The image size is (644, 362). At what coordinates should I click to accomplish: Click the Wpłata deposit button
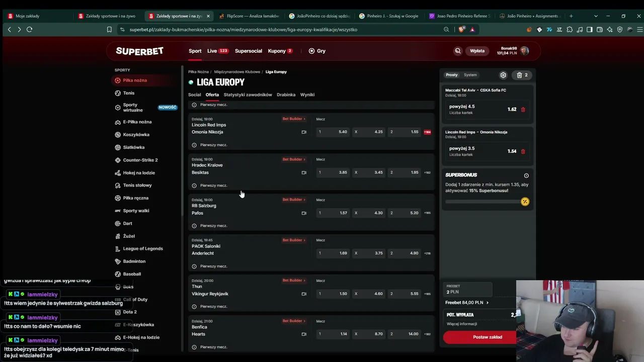(x=477, y=51)
